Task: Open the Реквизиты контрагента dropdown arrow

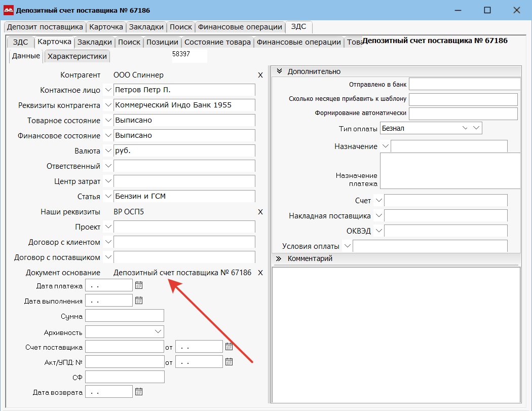Action: click(x=108, y=105)
